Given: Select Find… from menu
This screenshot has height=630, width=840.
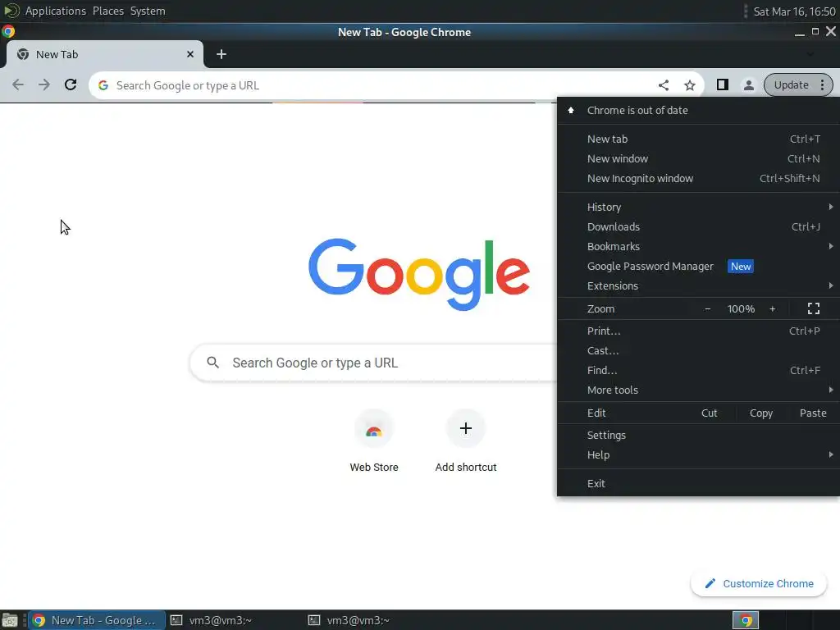Looking at the screenshot, I should point(699,370).
